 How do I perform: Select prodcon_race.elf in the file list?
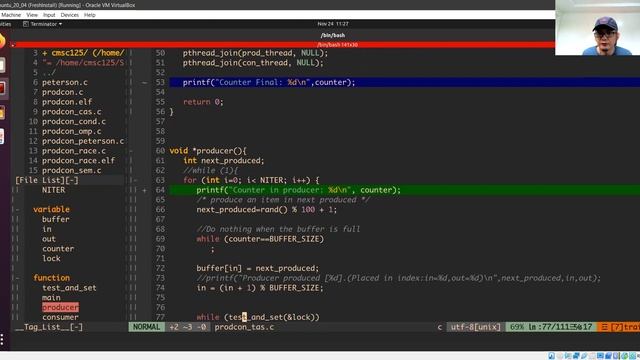point(78,160)
